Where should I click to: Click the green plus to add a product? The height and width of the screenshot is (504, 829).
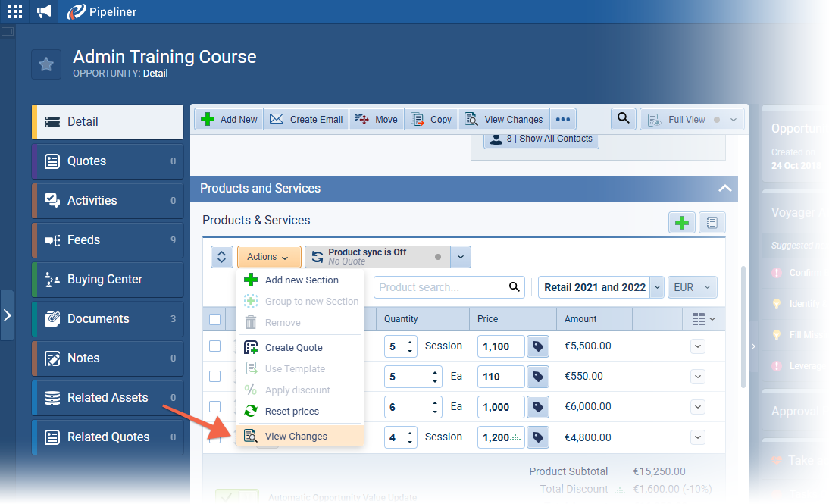coord(681,222)
